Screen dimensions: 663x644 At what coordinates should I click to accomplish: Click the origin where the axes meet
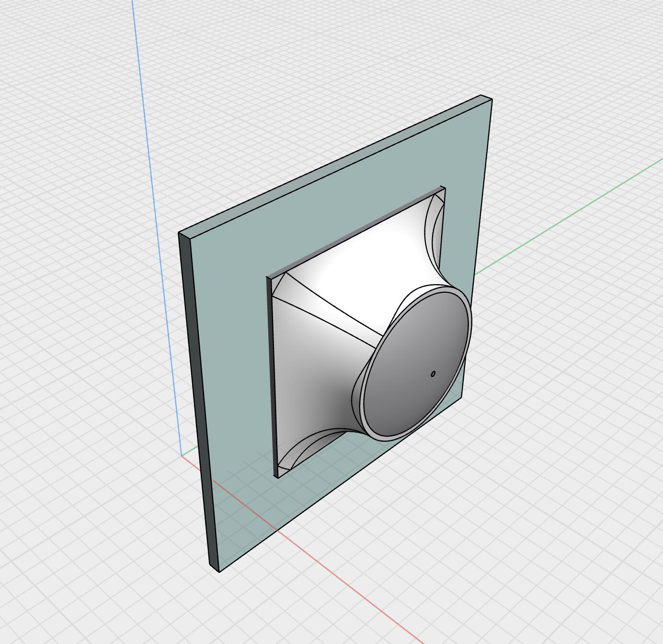182,456
